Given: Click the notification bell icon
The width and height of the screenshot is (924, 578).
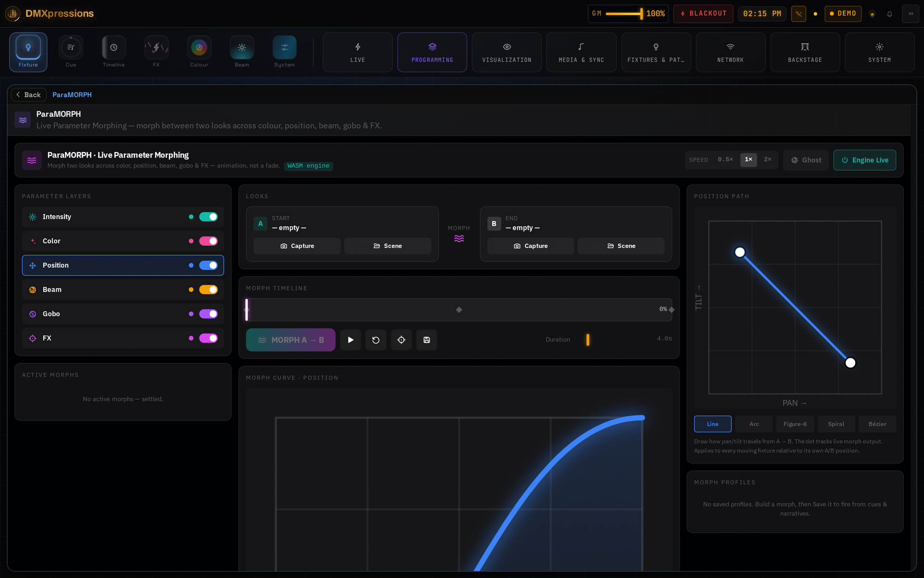Looking at the screenshot, I should (x=889, y=14).
